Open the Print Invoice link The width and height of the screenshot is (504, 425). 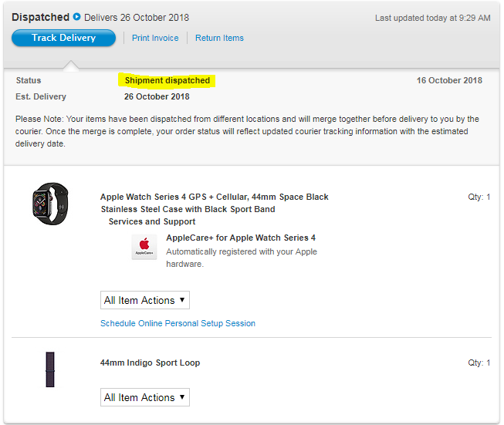tap(155, 38)
